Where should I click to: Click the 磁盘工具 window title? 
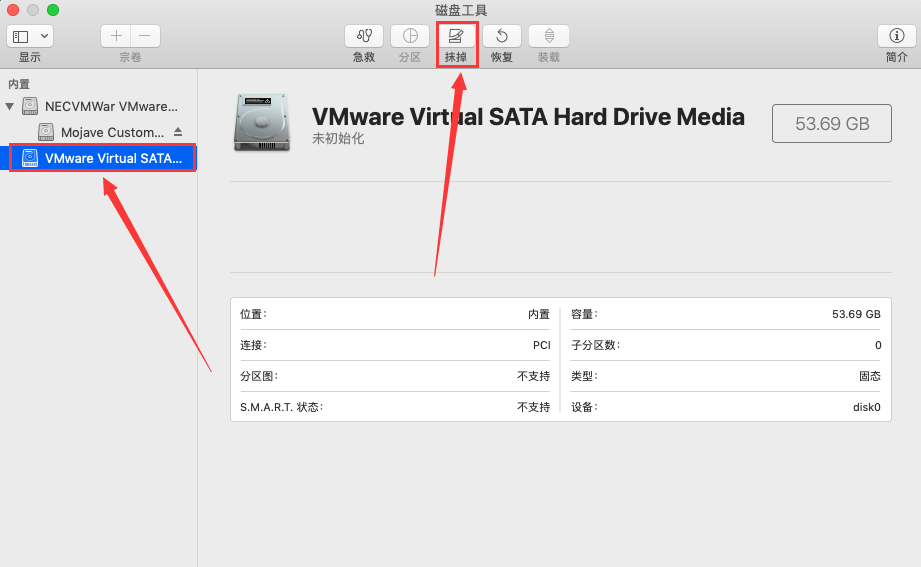[460, 10]
